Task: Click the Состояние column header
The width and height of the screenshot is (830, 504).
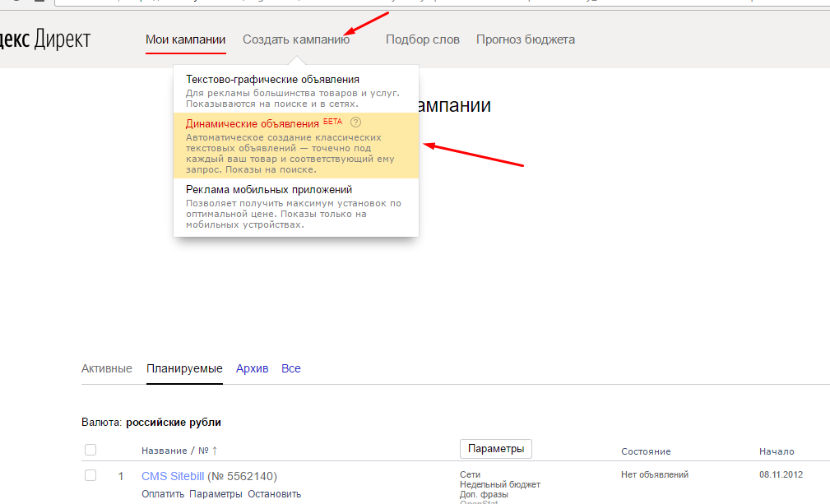Action: point(646,451)
